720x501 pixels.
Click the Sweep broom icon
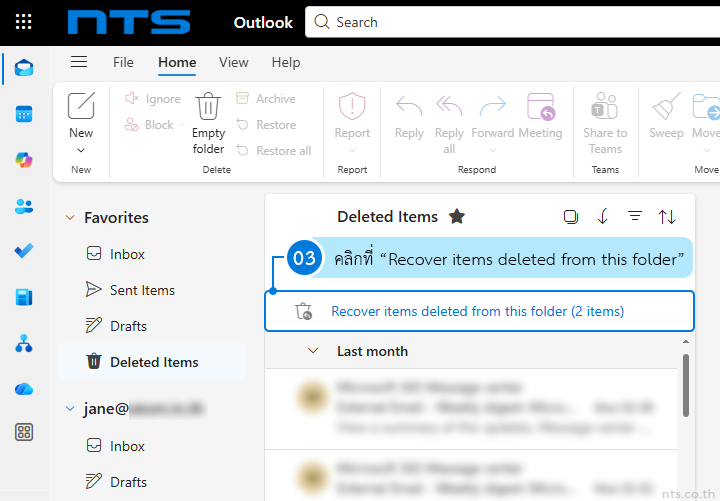coord(666,106)
